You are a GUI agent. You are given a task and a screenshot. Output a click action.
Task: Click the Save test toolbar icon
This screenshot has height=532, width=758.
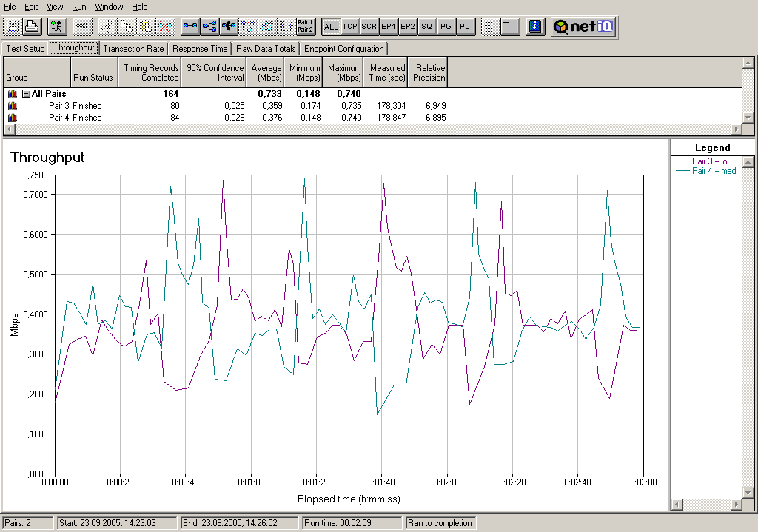pos(13,27)
